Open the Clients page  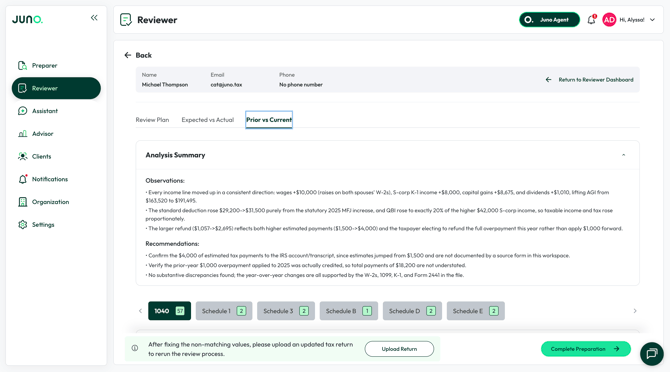tap(56, 156)
